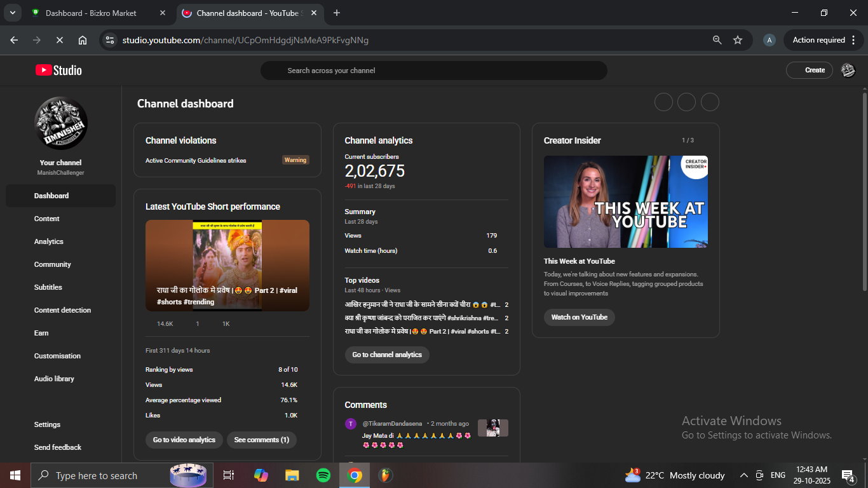Click the YouTube Studio logo
Image resolution: width=868 pixels, height=488 pixels.
(58, 71)
